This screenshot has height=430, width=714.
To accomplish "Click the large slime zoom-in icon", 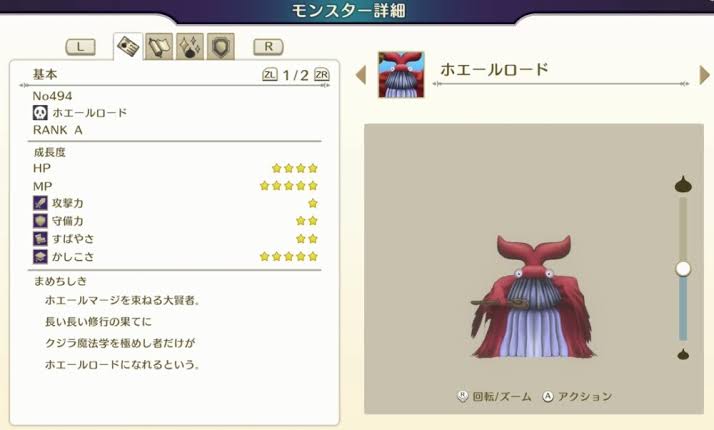I will pos(683,184).
